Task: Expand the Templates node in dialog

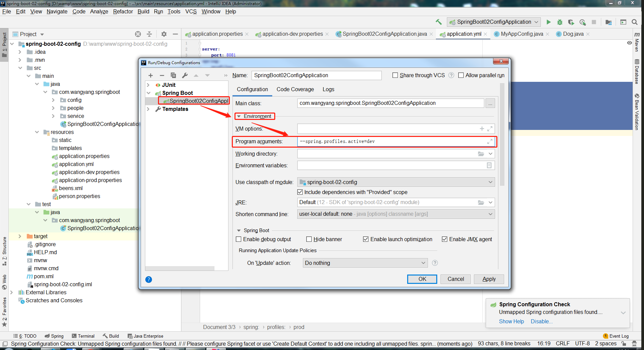Action: (x=148, y=109)
